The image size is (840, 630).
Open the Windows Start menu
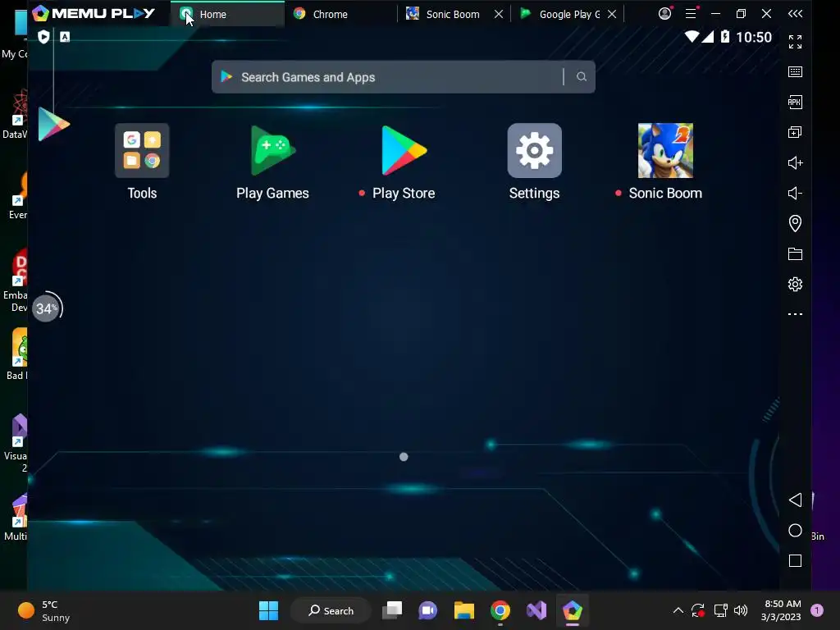tap(268, 610)
